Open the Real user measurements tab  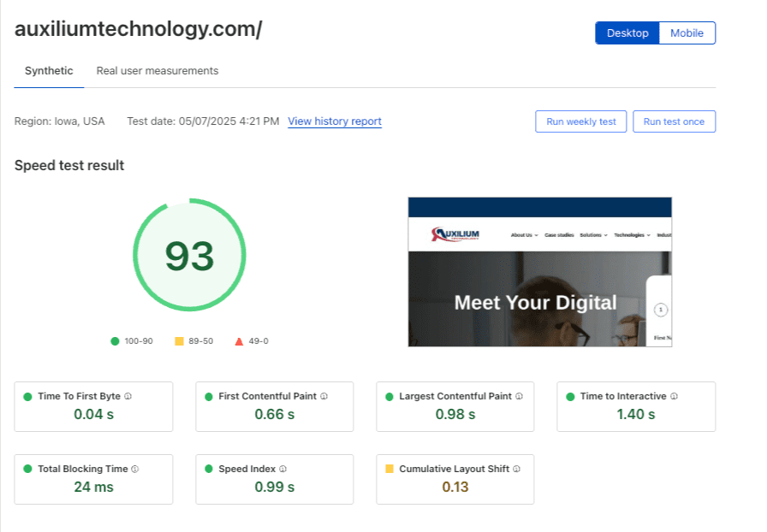pyautogui.click(x=158, y=71)
